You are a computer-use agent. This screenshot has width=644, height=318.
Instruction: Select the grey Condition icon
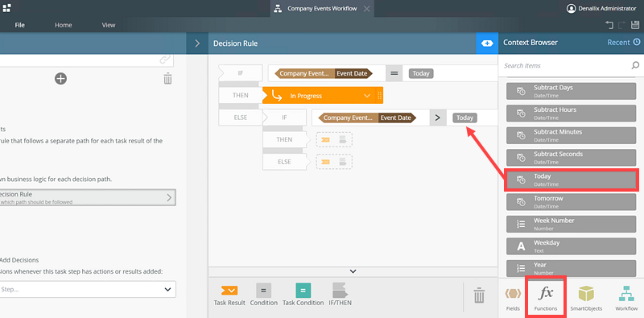point(264,291)
